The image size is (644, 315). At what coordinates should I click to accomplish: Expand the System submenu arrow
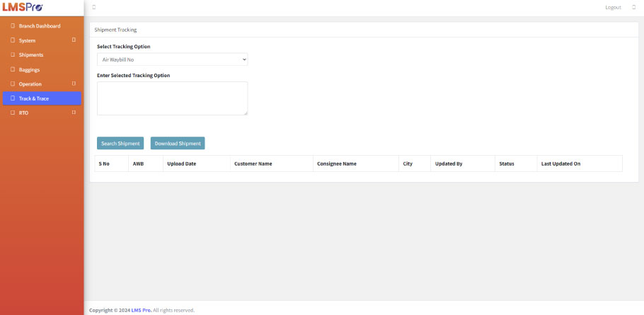pos(74,40)
